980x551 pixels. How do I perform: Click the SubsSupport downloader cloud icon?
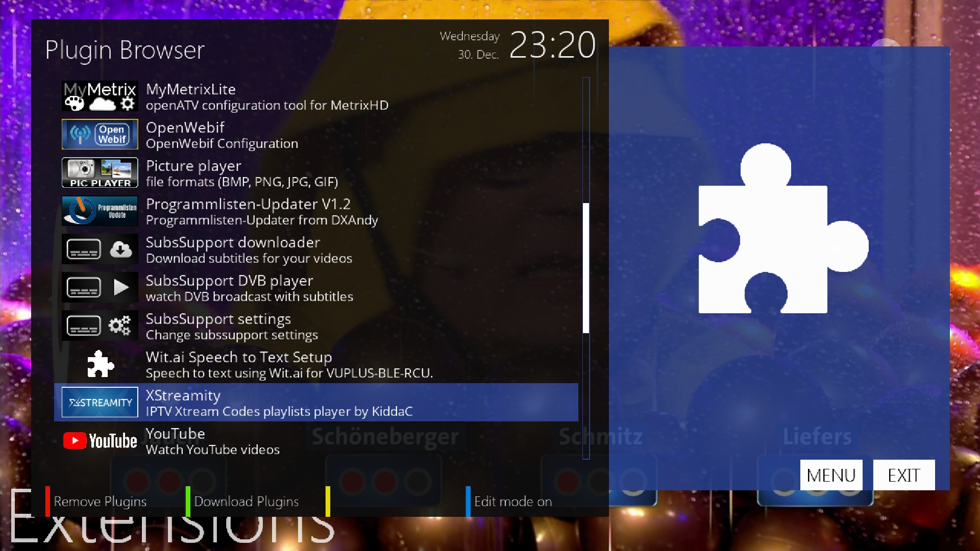[100, 249]
